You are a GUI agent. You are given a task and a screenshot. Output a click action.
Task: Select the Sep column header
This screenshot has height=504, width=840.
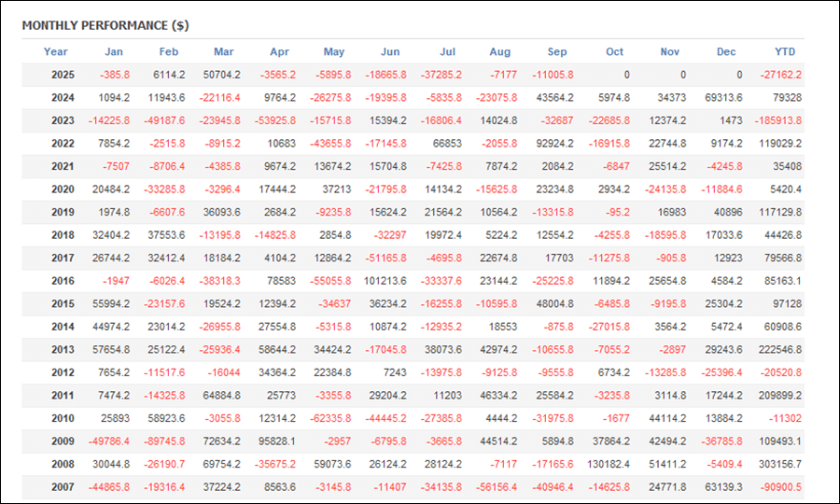coord(557,52)
